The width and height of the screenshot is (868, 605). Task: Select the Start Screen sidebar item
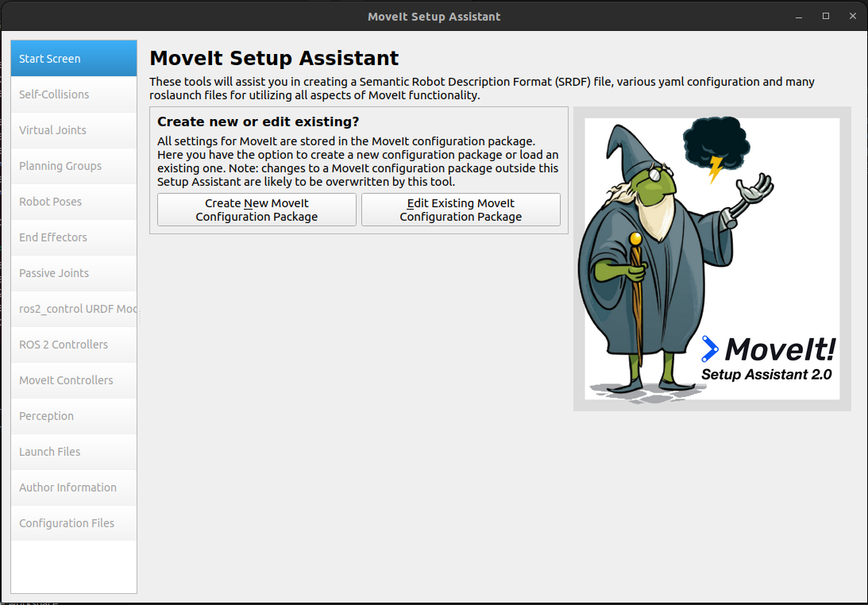tap(74, 59)
